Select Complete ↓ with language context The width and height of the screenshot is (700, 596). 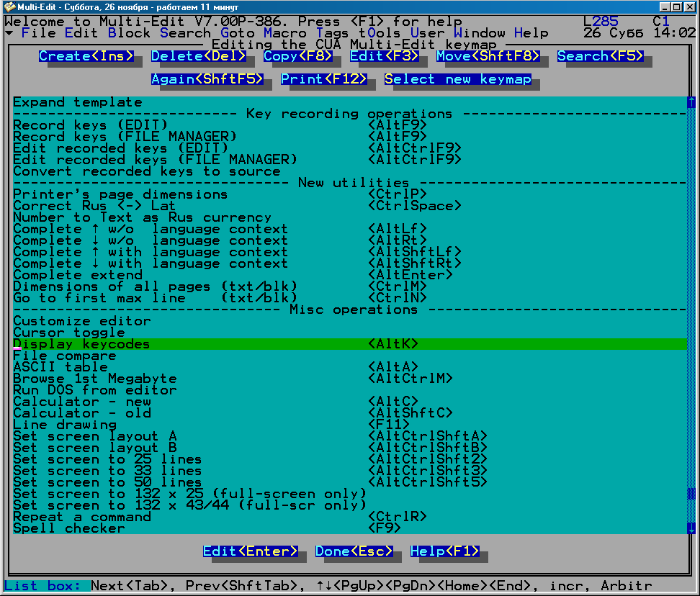[x=350, y=263]
